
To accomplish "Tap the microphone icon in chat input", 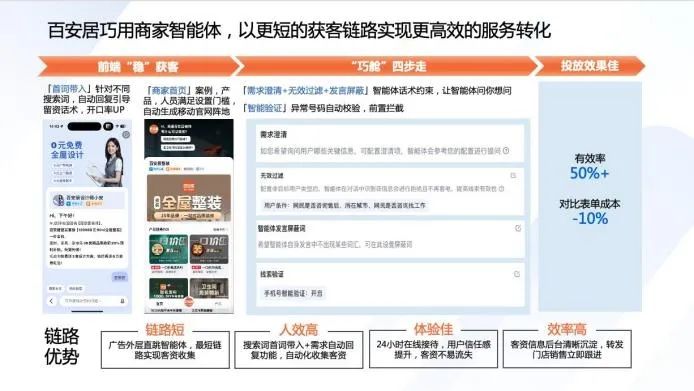I will (x=122, y=301).
